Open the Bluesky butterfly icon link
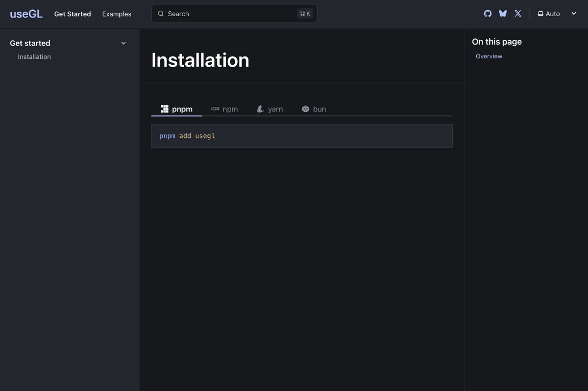This screenshot has height=391, width=588. click(503, 14)
